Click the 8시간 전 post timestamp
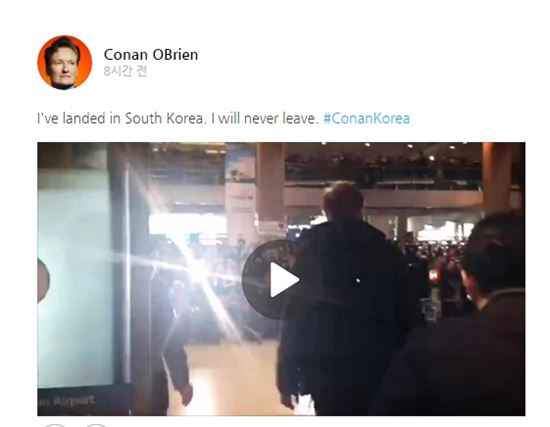Screen dimensions: 550x427 pyautogui.click(x=125, y=71)
